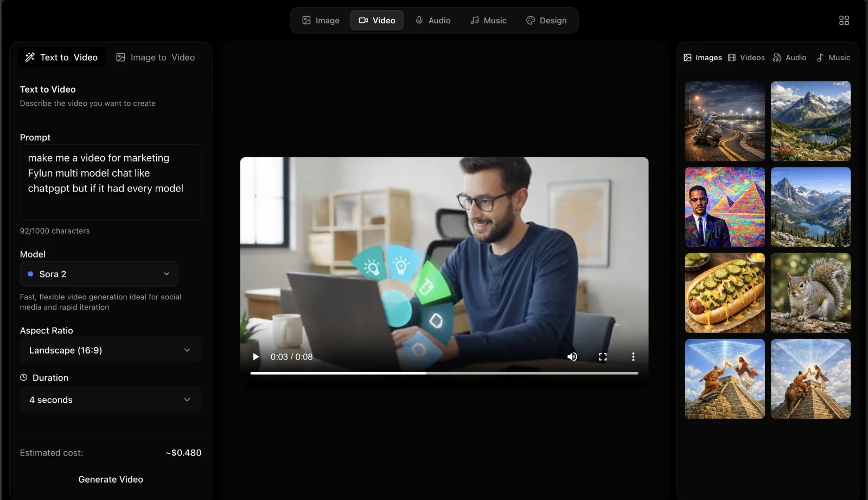Open the Music generation tab

coord(488,21)
